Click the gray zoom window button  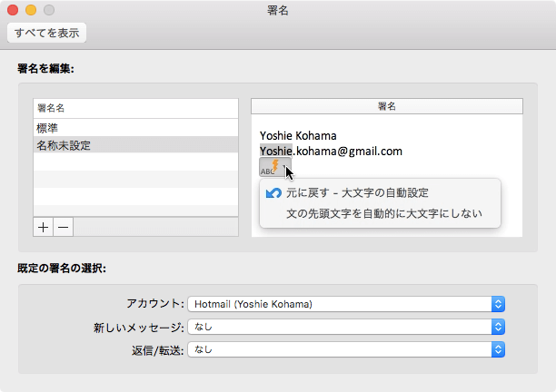pyautogui.click(x=49, y=10)
